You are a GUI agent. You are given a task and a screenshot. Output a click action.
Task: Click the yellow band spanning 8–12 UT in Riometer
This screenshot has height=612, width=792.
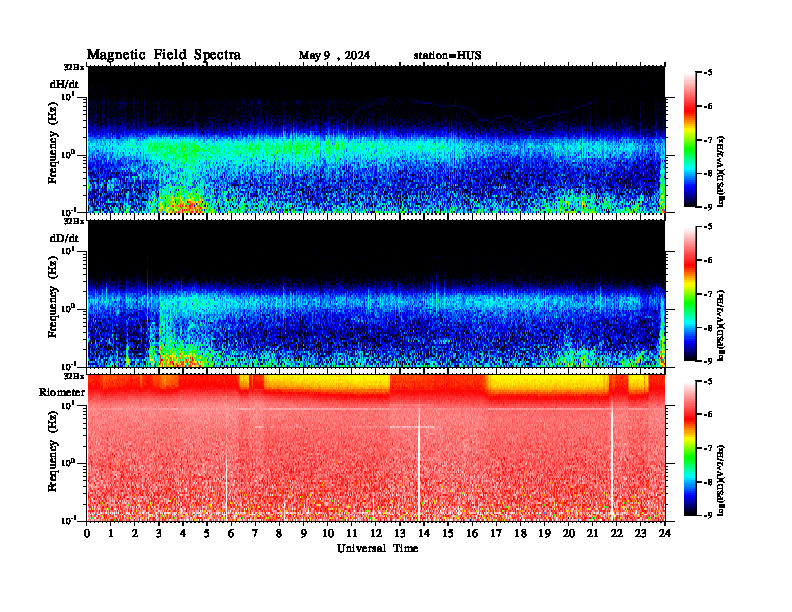[x=327, y=384]
